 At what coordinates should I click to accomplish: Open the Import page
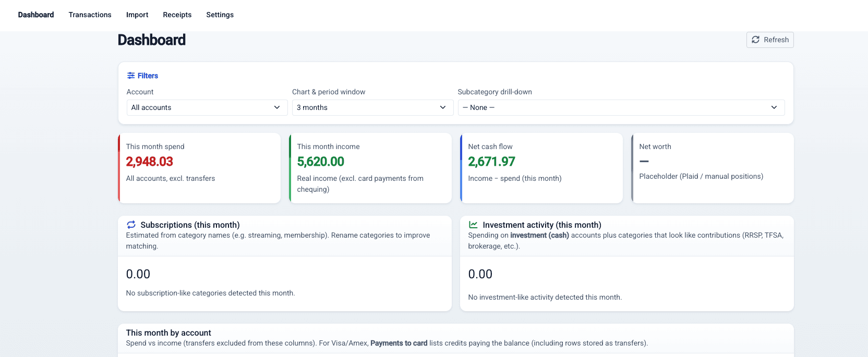coord(137,15)
